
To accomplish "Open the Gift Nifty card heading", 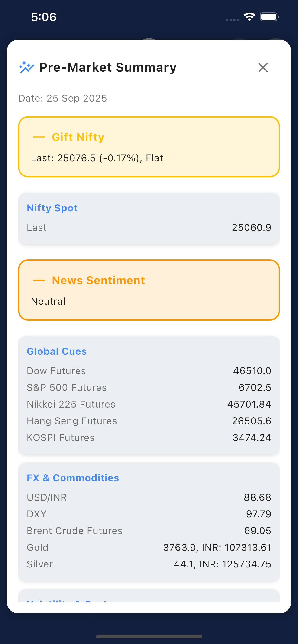I will click(78, 137).
